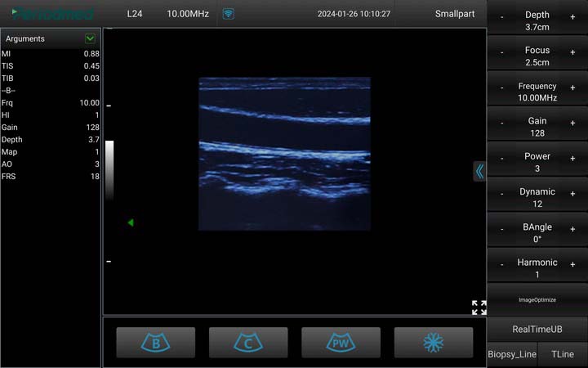588x368 pixels.
Task: Switch to PW pulsed wave mode
Action: 341,342
